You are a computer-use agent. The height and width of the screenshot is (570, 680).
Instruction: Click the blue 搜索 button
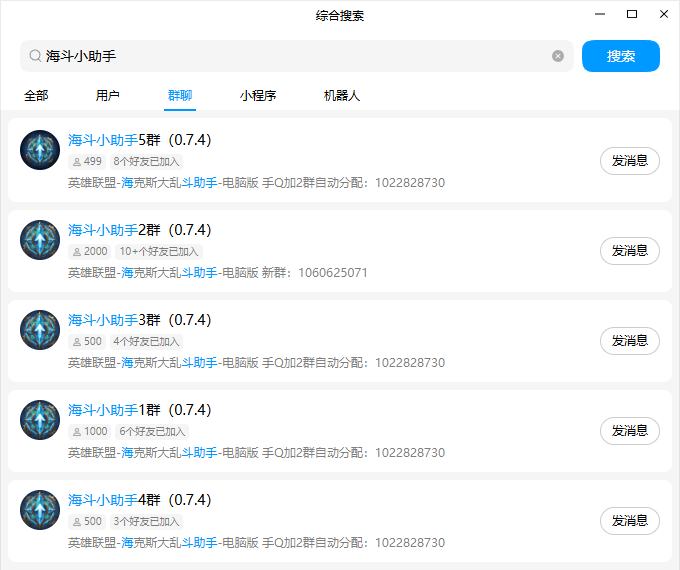pyautogui.click(x=621, y=56)
